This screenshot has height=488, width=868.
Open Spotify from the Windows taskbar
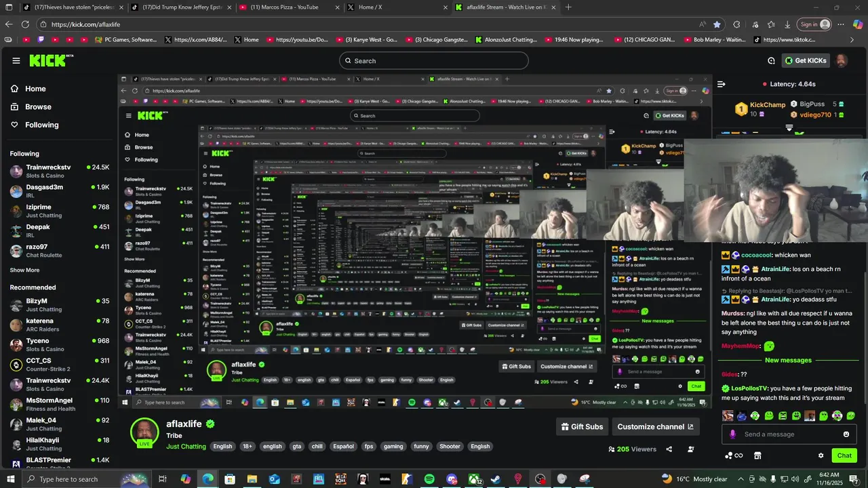click(429, 479)
